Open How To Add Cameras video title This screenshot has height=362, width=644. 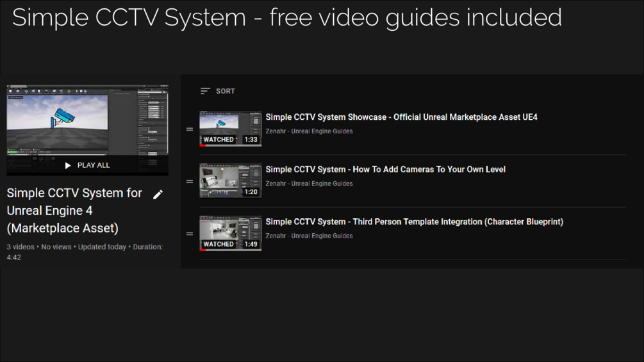point(385,170)
